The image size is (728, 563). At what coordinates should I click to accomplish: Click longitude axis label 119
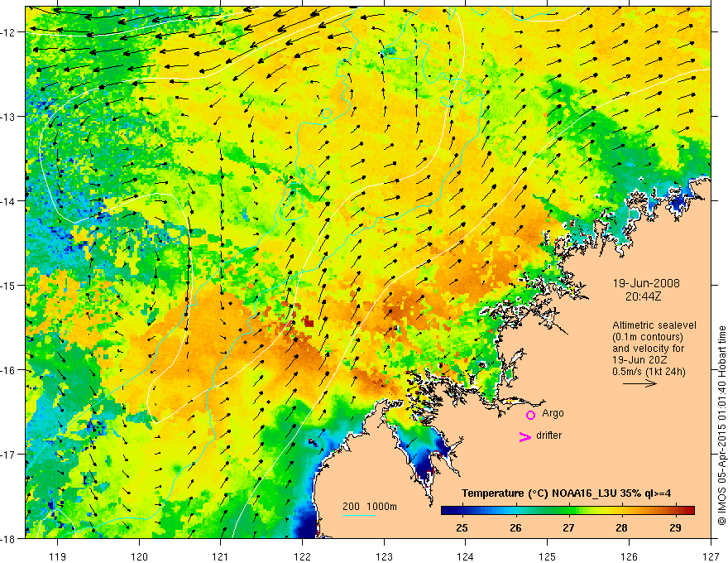click(57, 556)
